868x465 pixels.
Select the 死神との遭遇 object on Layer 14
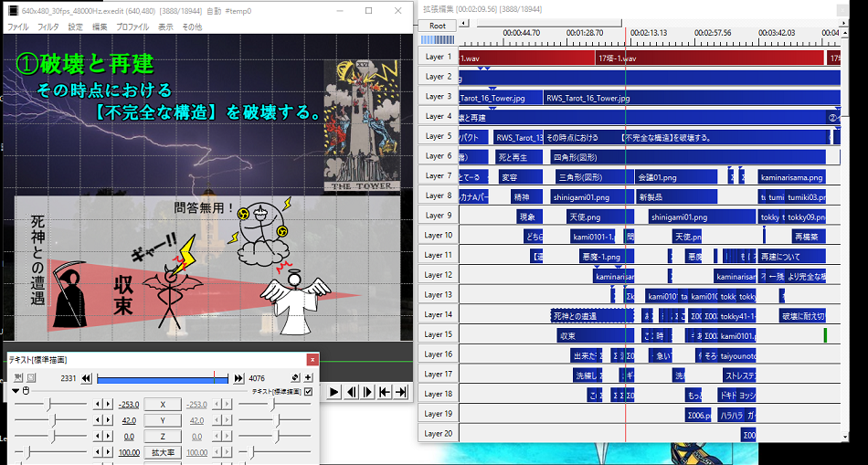click(x=592, y=316)
